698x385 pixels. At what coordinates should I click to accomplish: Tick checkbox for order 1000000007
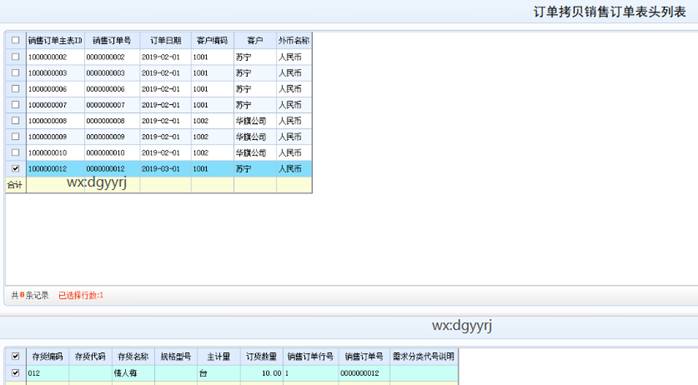click(16, 105)
